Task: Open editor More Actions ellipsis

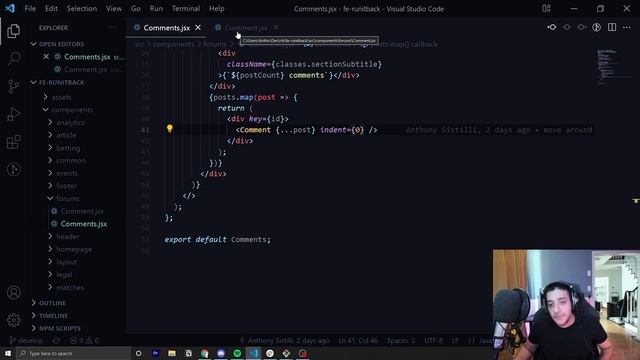Action: [x=627, y=27]
